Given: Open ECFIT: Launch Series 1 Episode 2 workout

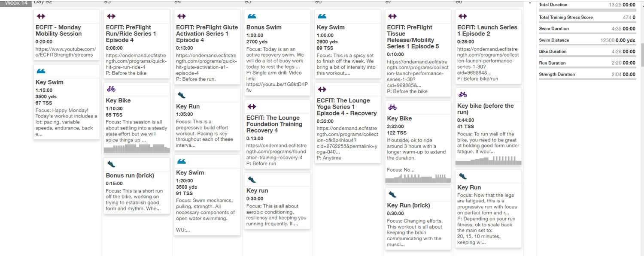Looking at the screenshot, I should click(x=487, y=30).
